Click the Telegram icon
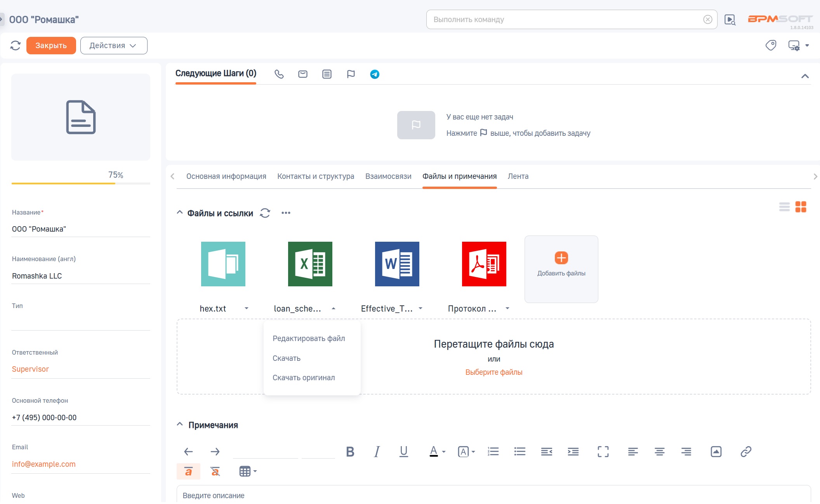 click(x=374, y=74)
